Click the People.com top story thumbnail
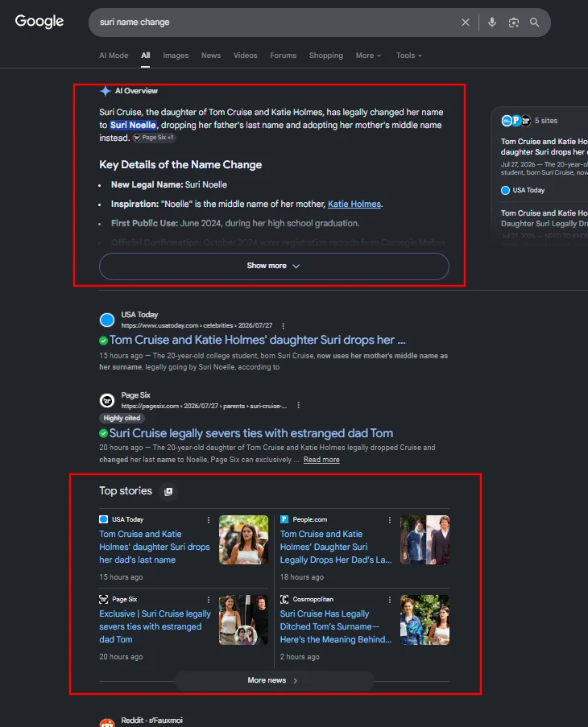The image size is (588, 727). coord(424,540)
